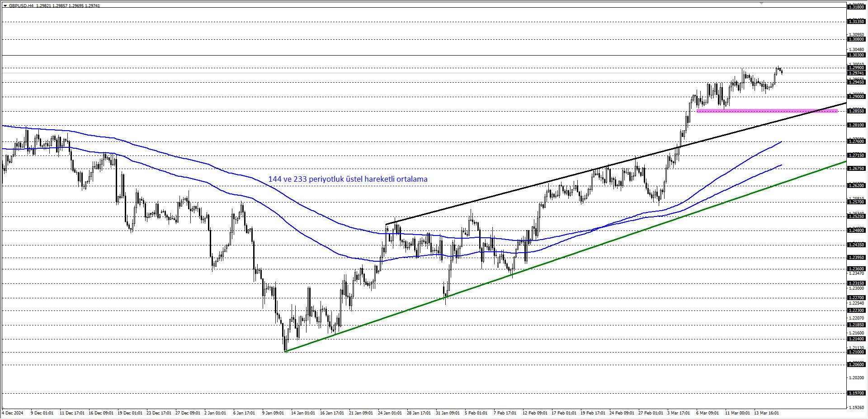This screenshot has height=419, width=868.
Task: Click the 7 Feb 17:01 time label
Action: 505,413
